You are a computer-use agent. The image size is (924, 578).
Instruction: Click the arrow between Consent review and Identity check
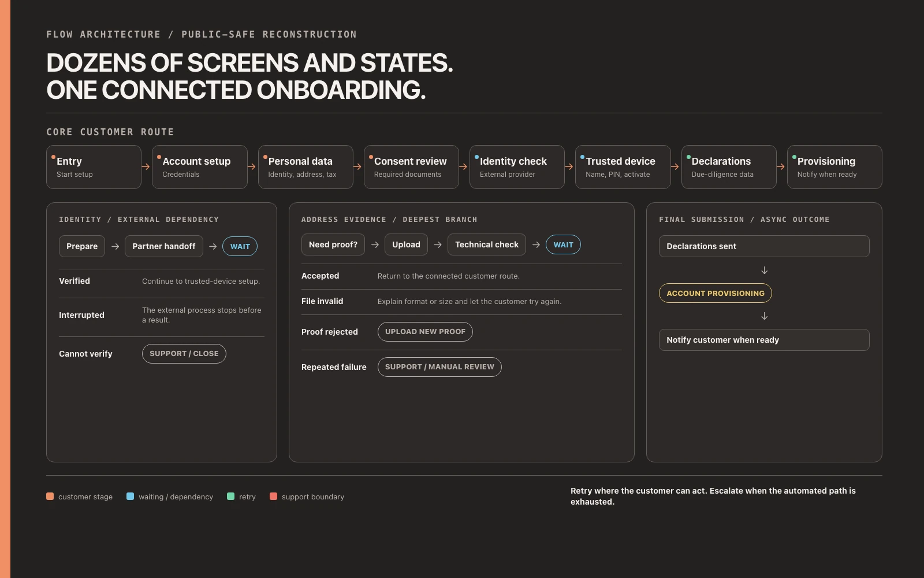coord(463,166)
